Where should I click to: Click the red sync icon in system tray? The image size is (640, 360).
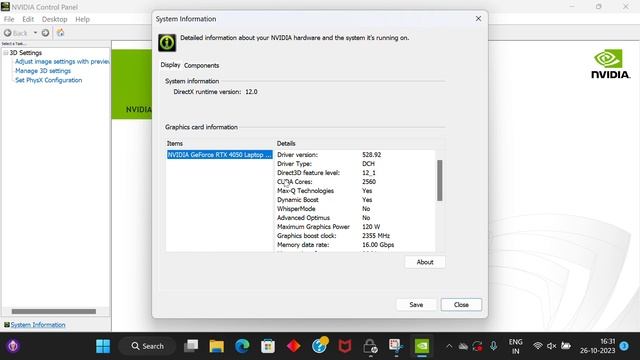[477, 346]
